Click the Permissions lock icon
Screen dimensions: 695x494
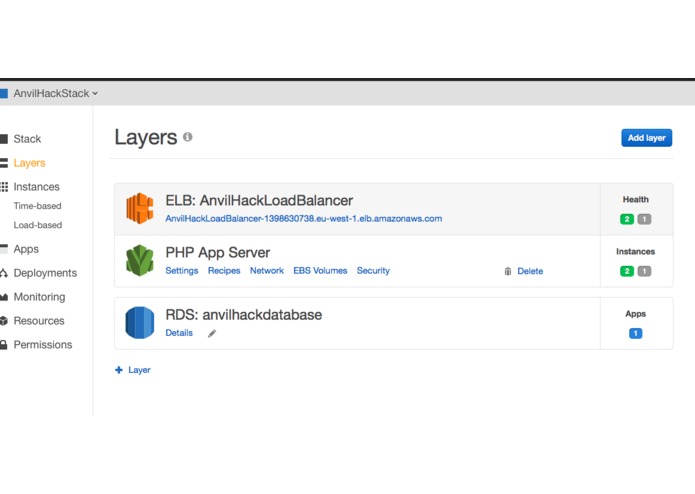[4, 345]
